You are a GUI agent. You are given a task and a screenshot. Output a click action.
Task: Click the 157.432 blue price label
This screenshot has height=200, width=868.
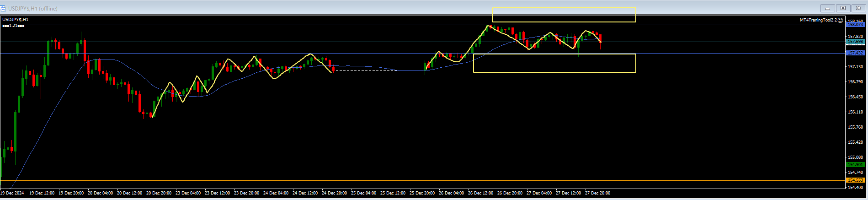pyautogui.click(x=855, y=53)
